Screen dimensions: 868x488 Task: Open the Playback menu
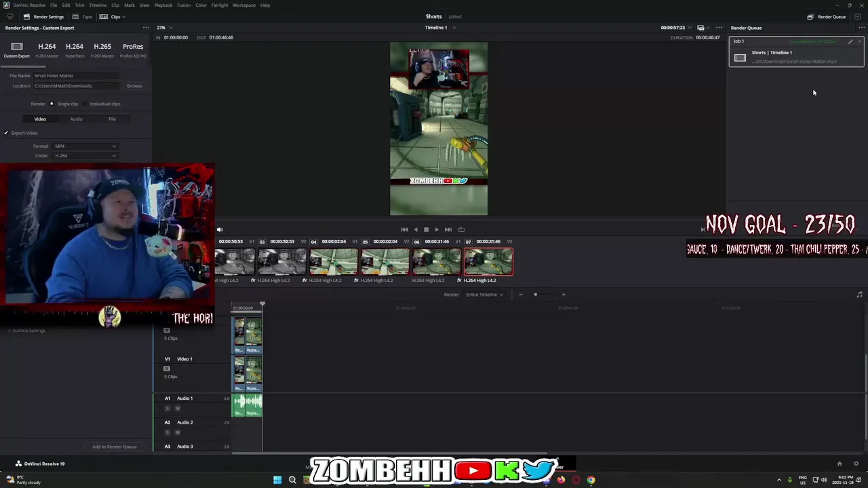163,5
